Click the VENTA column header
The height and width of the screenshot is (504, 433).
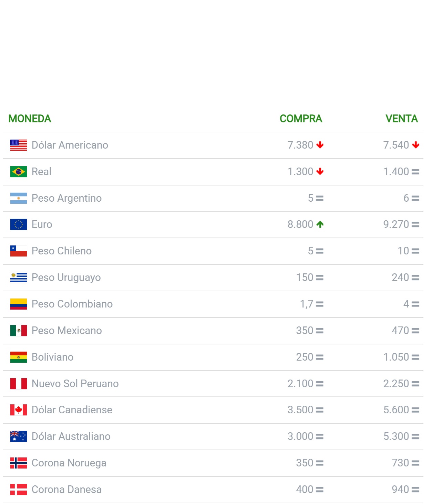coord(401,119)
